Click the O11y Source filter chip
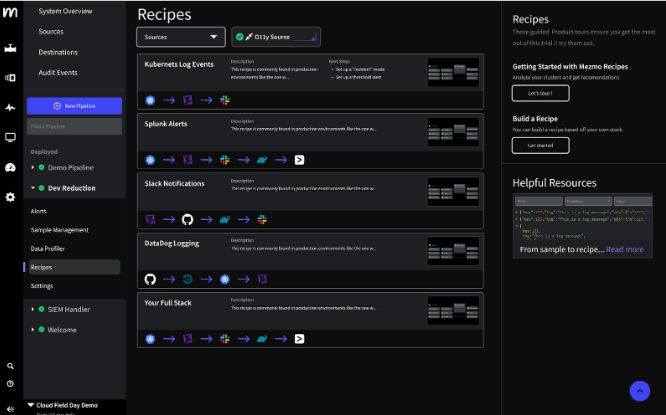 pos(276,37)
